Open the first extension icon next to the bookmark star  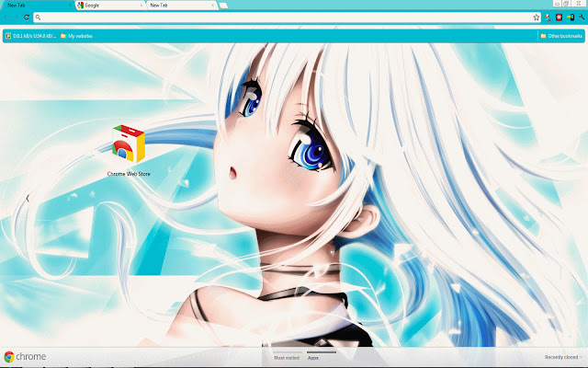548,17
